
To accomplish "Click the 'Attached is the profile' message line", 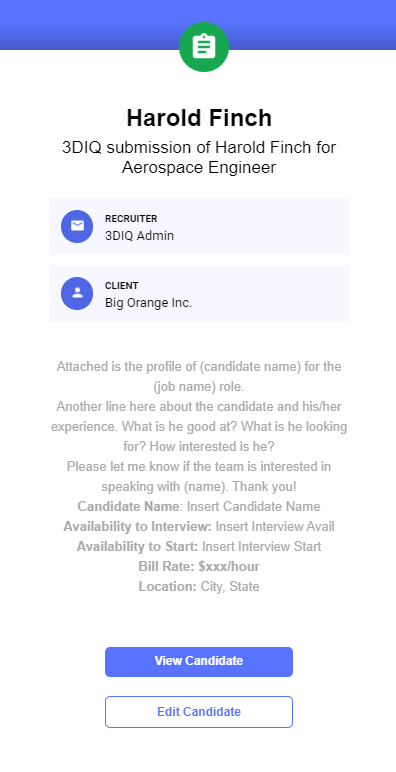I will 199,377.
